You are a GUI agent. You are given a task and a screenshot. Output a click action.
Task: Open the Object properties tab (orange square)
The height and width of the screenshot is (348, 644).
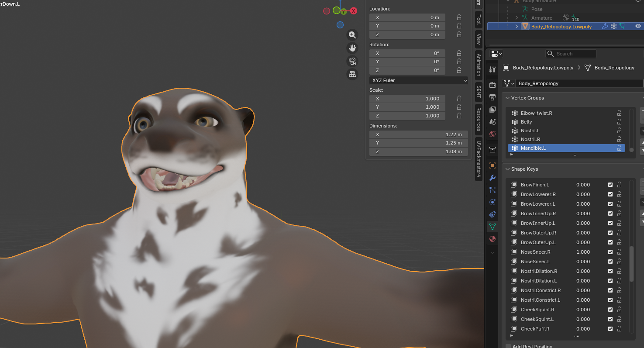492,165
